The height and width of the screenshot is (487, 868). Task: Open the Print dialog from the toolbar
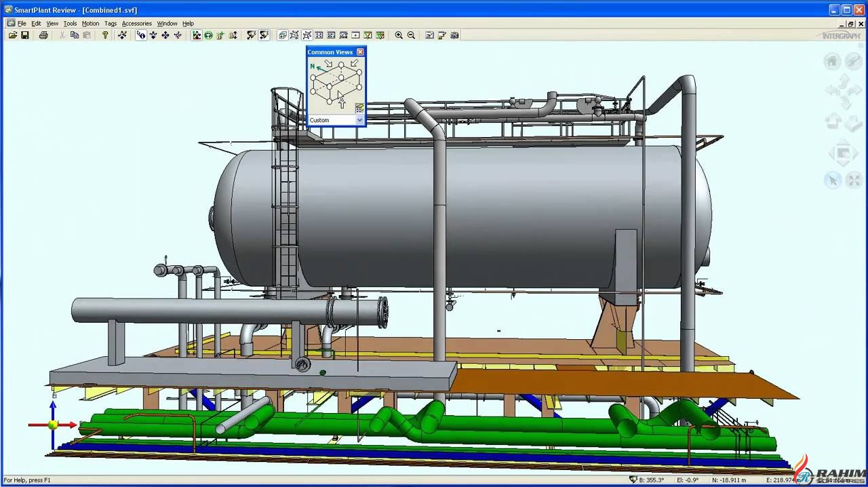pyautogui.click(x=43, y=35)
